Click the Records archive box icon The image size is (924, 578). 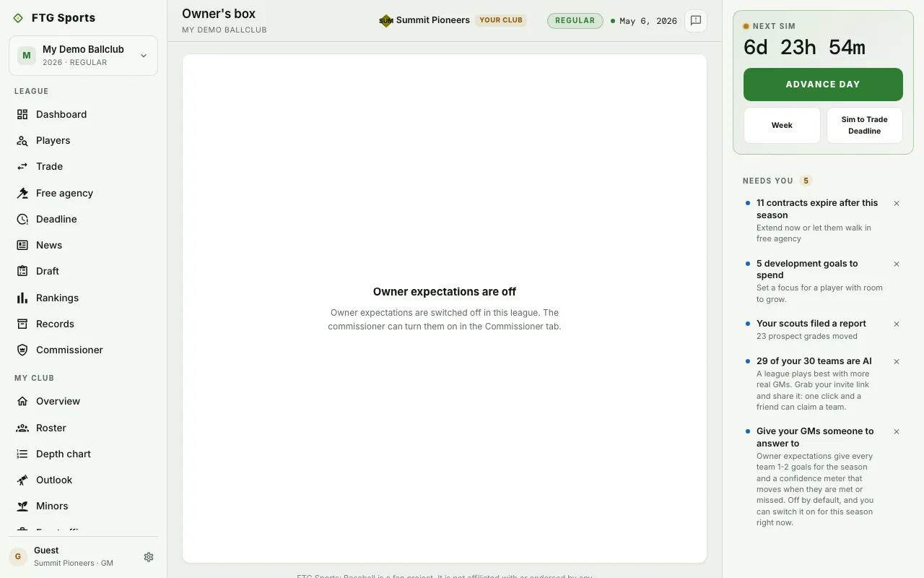[22, 324]
